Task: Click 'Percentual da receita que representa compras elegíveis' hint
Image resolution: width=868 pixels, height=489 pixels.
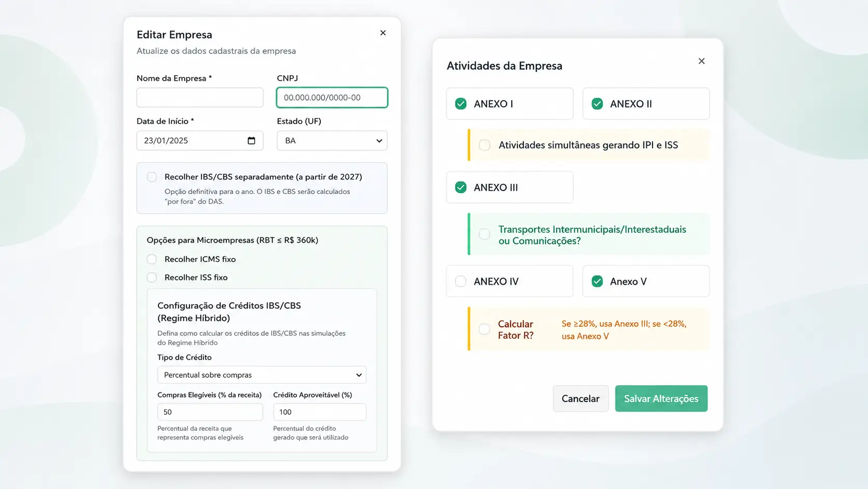Action: point(200,433)
